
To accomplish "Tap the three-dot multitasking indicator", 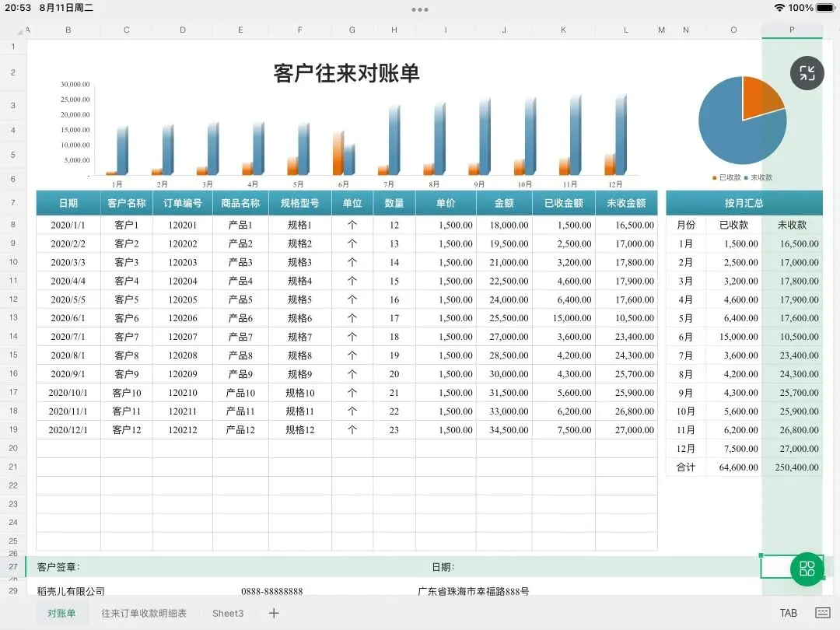I will coord(419,9).
